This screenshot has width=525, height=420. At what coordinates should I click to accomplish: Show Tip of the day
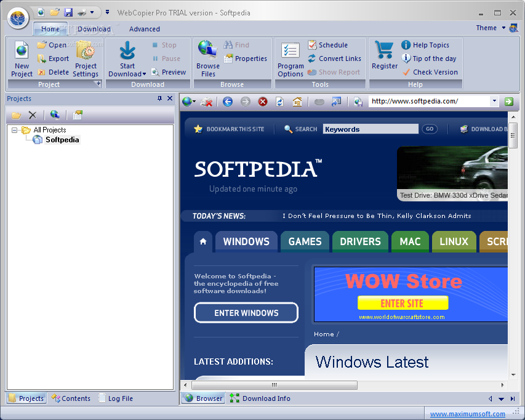[x=429, y=59]
